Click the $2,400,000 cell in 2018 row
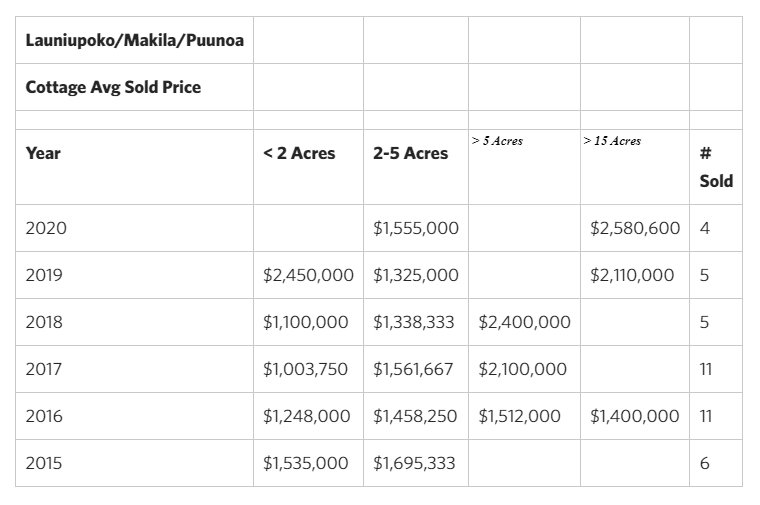 click(524, 322)
